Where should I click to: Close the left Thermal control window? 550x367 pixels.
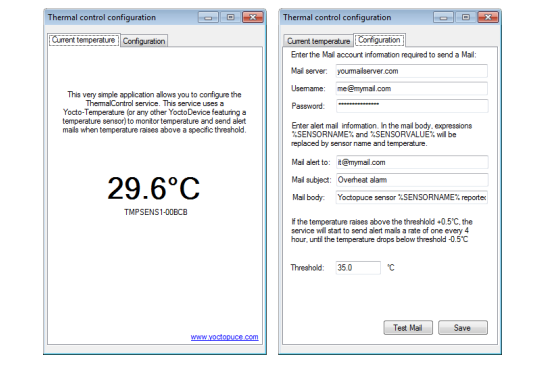(253, 17)
